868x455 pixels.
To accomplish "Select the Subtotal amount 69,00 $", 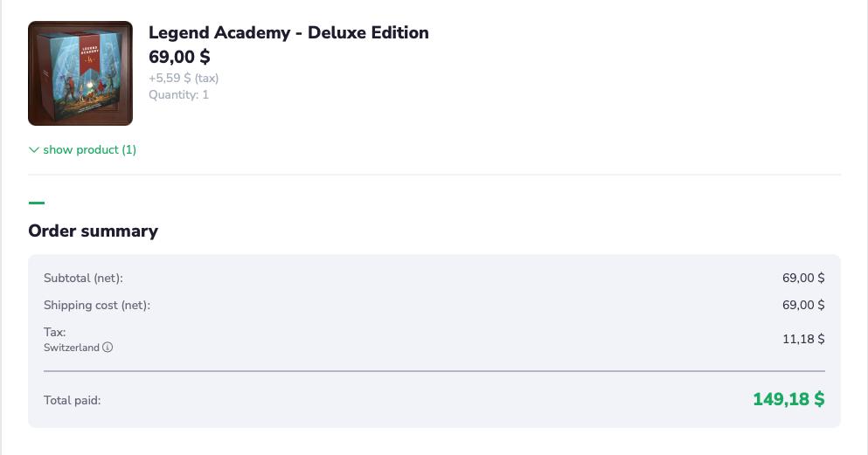I will [803, 278].
